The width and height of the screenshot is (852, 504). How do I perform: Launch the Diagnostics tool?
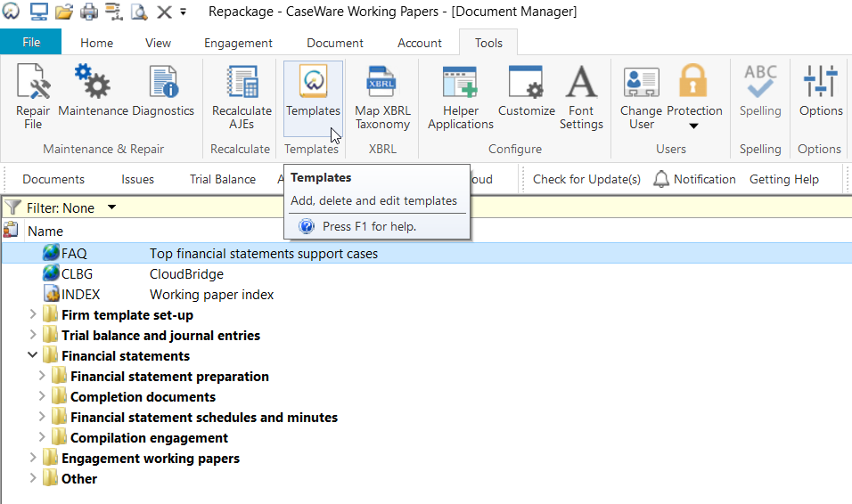tap(164, 81)
